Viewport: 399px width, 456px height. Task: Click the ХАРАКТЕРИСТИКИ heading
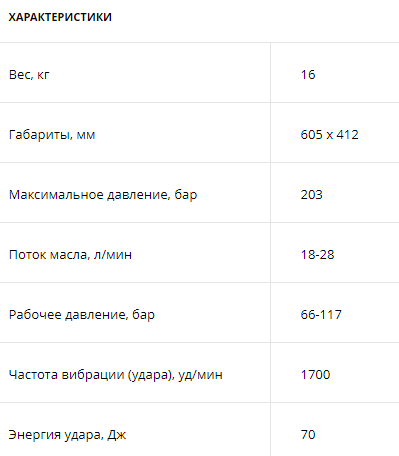click(60, 17)
